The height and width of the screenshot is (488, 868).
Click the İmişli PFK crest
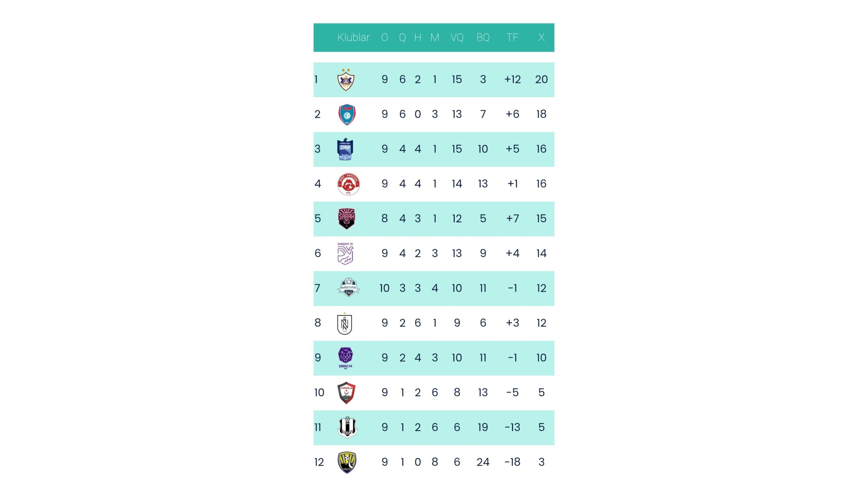pos(348,288)
